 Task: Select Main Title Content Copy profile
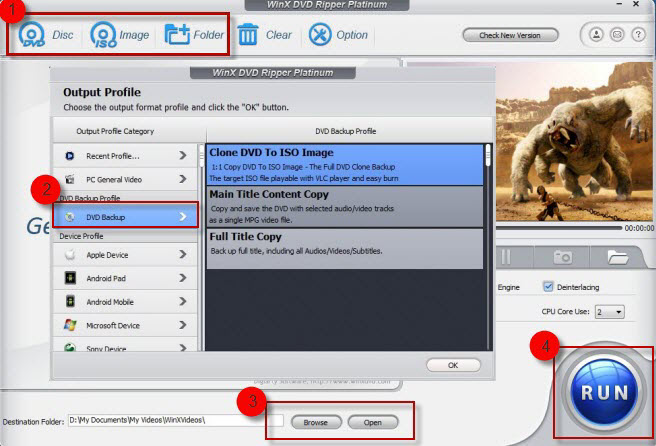click(345, 207)
